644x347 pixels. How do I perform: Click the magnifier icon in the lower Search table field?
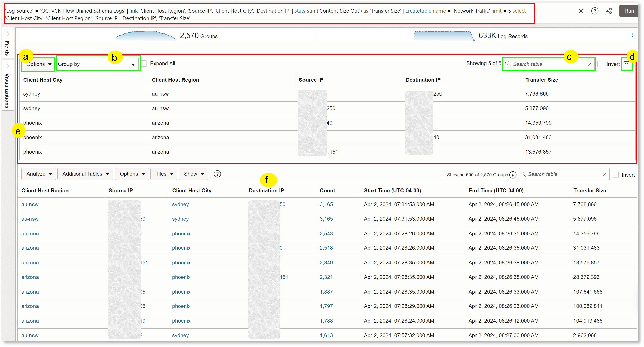(x=523, y=174)
